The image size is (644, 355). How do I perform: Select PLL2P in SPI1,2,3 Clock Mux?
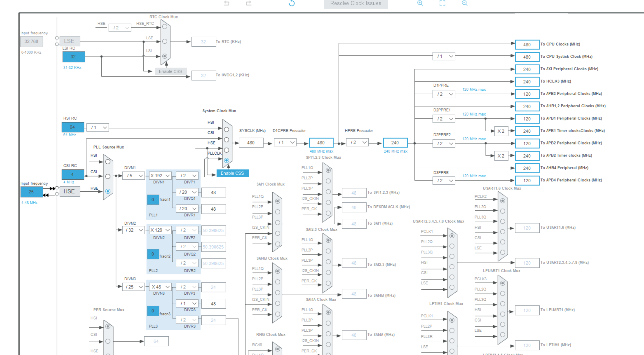click(x=328, y=181)
